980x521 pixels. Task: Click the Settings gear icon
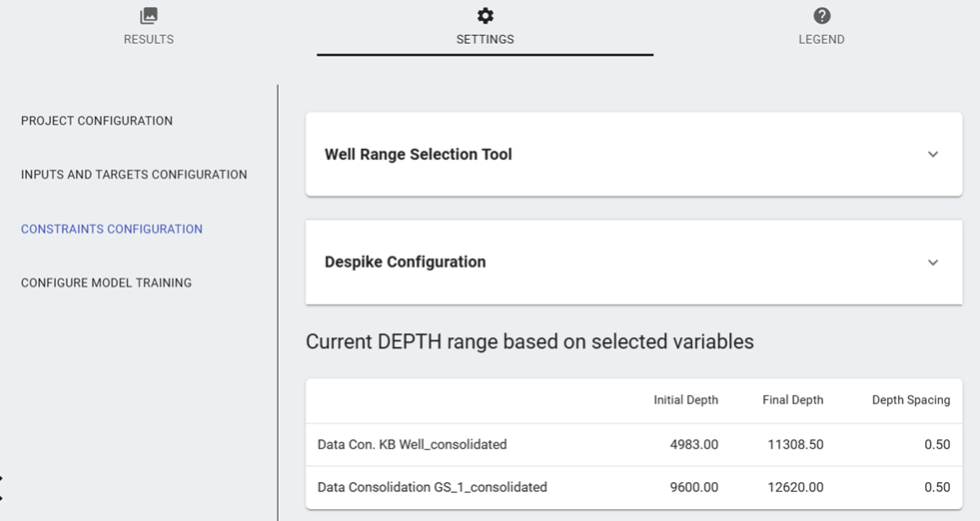(486, 16)
